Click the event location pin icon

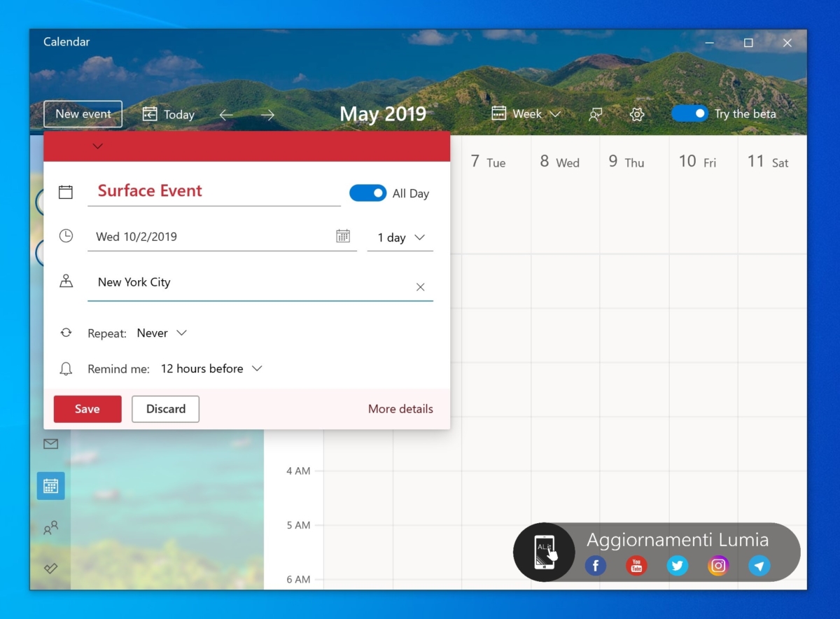pos(66,280)
